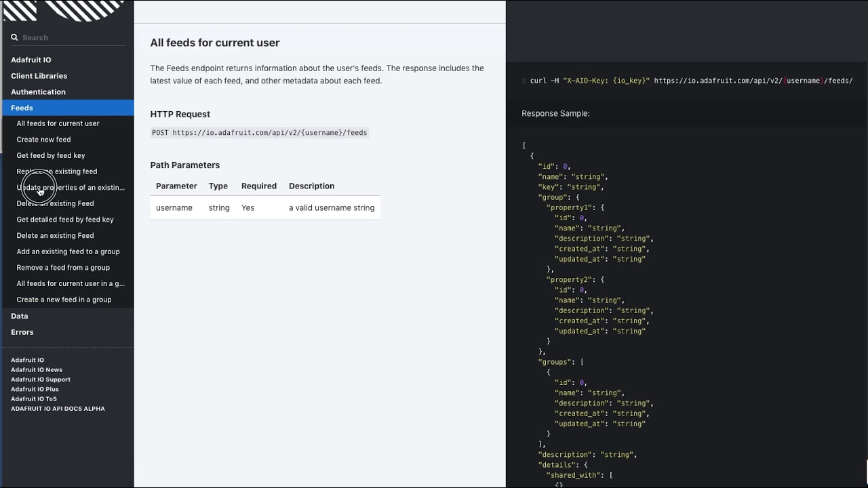Select 'Remove a feed from a group'
868x488 pixels.
[x=63, y=268]
